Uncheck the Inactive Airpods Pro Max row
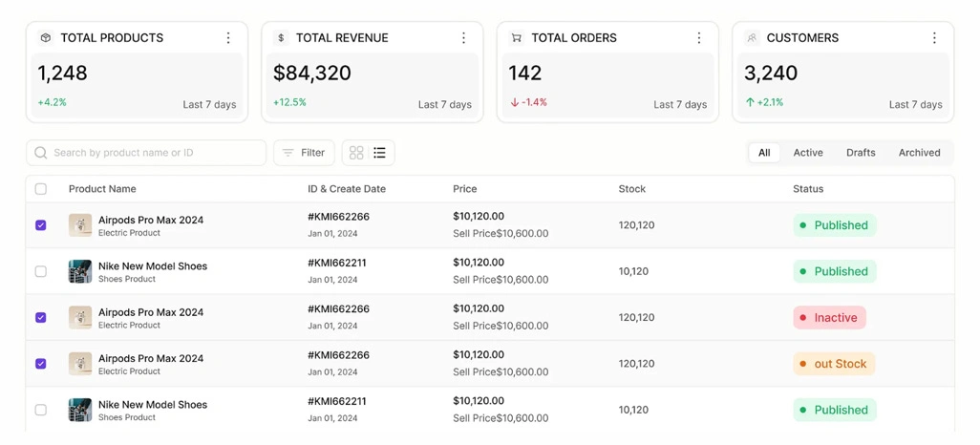 (x=41, y=317)
